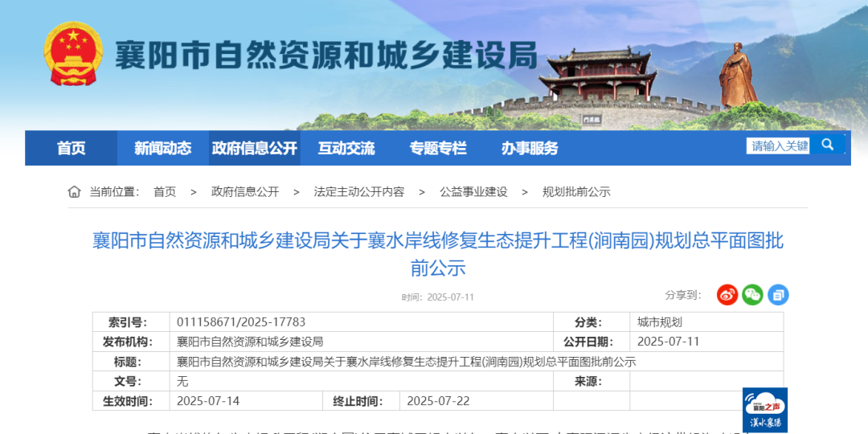Click the national emblem logo

tap(73, 54)
